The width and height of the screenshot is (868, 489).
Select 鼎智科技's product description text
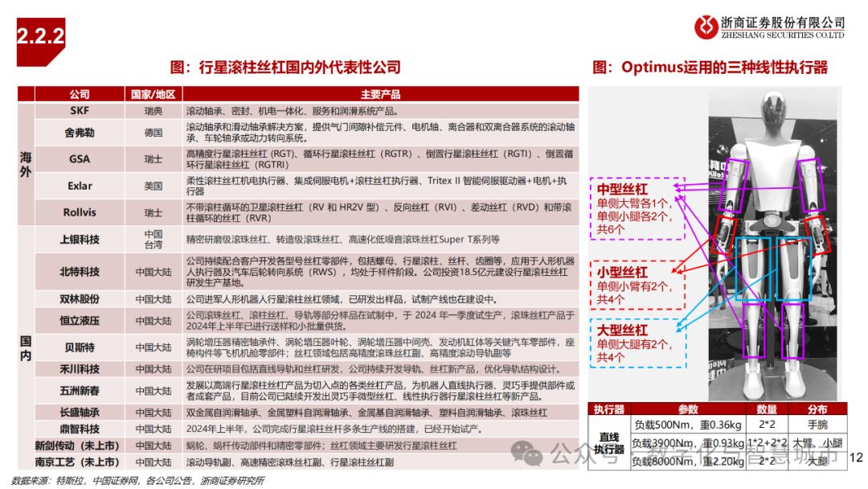[335, 429]
